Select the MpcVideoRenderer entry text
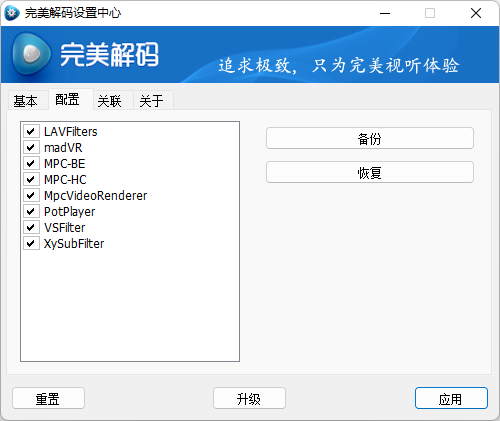This screenshot has width=500, height=421. click(96, 196)
